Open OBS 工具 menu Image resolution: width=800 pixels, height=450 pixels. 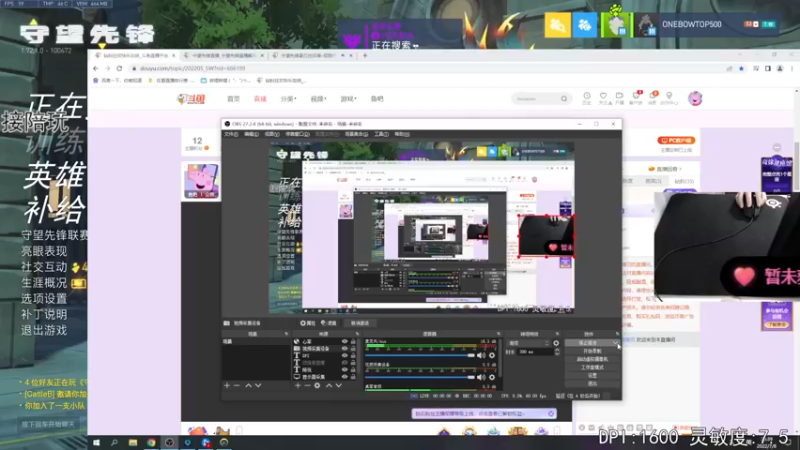pos(381,134)
